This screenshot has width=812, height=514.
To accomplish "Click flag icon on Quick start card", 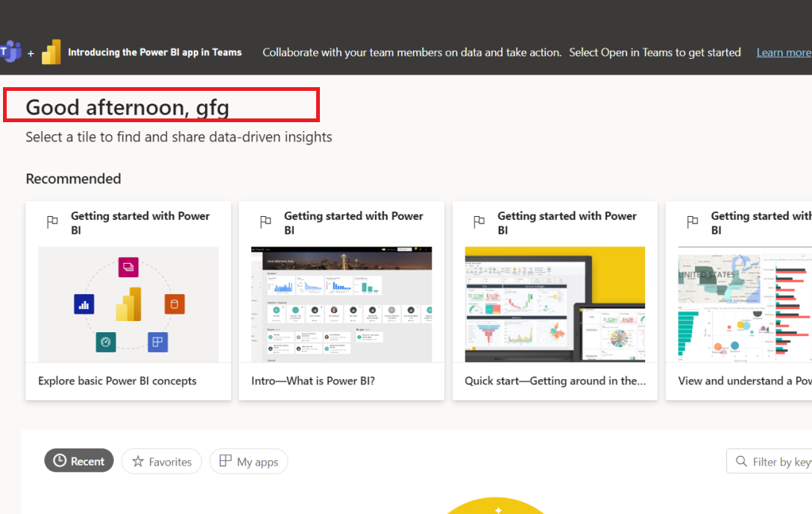I will [479, 222].
